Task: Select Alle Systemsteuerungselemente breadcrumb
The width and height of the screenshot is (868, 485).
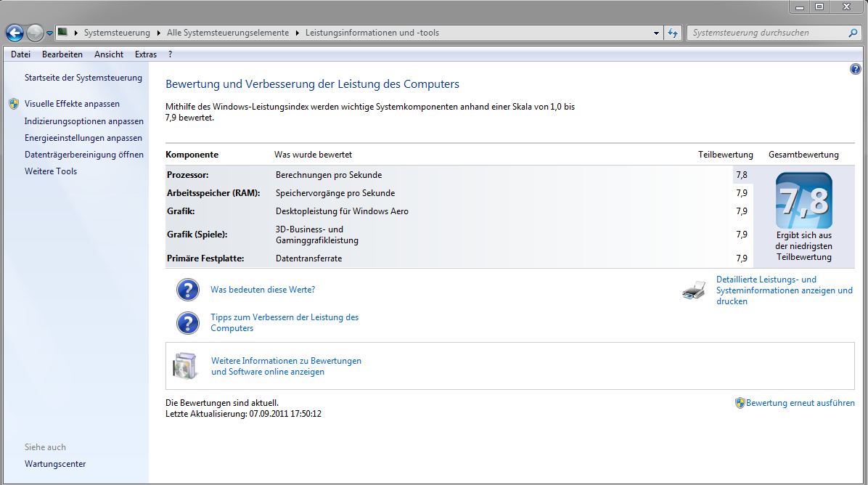Action: pos(227,33)
